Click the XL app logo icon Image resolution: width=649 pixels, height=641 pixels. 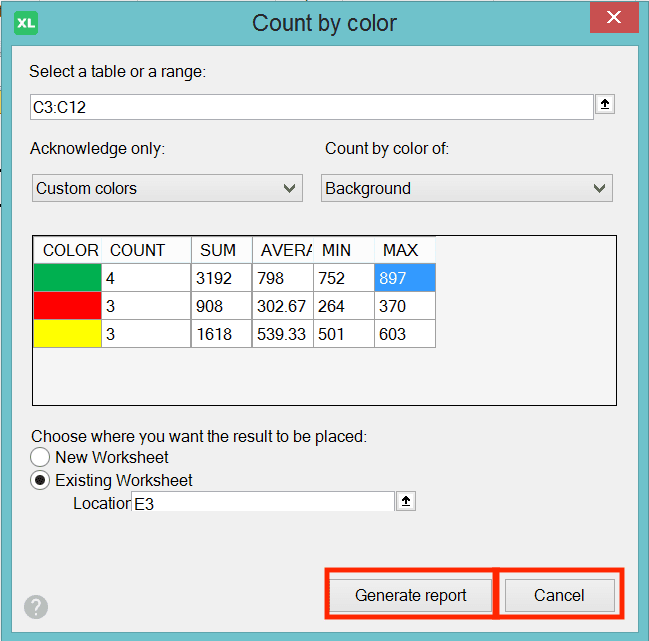pyautogui.click(x=26, y=23)
